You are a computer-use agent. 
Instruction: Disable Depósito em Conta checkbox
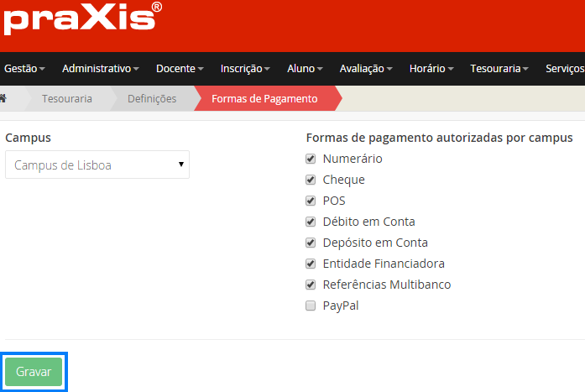[x=311, y=243]
